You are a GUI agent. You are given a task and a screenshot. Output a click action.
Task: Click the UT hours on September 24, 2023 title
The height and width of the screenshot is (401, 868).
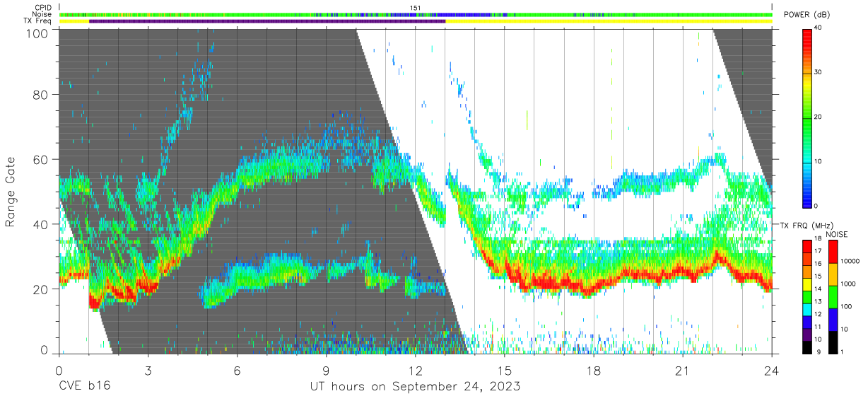point(415,387)
